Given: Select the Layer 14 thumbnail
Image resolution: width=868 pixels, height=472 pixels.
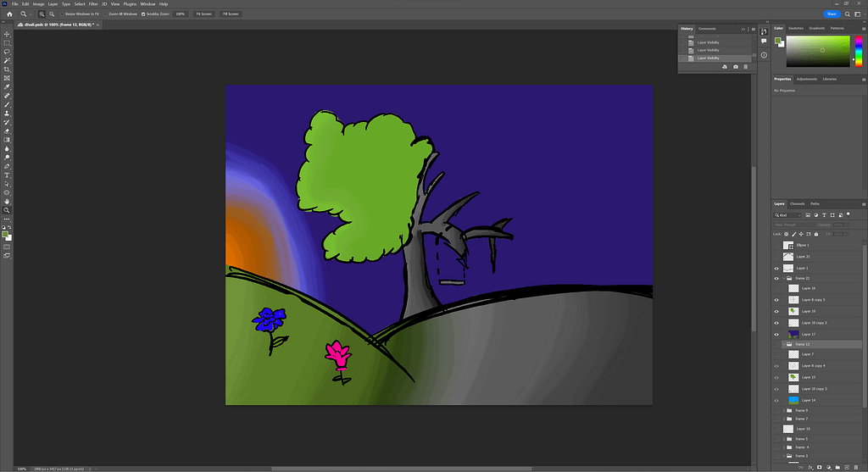Looking at the screenshot, I should (793, 399).
